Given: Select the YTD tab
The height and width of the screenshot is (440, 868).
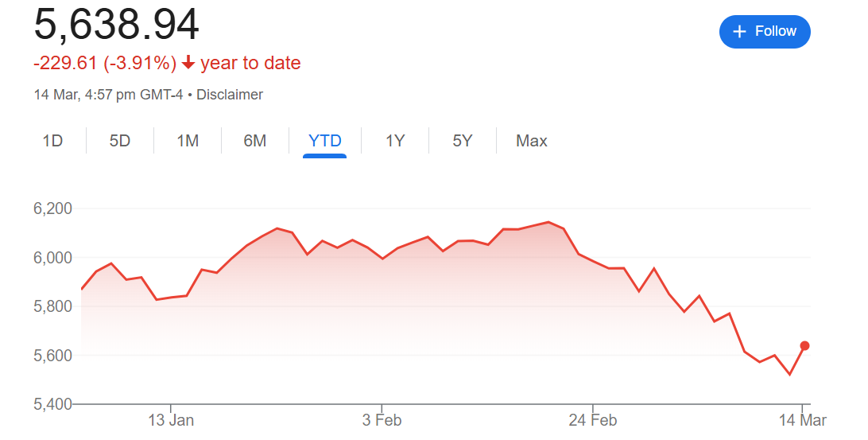Looking at the screenshot, I should [x=324, y=142].
